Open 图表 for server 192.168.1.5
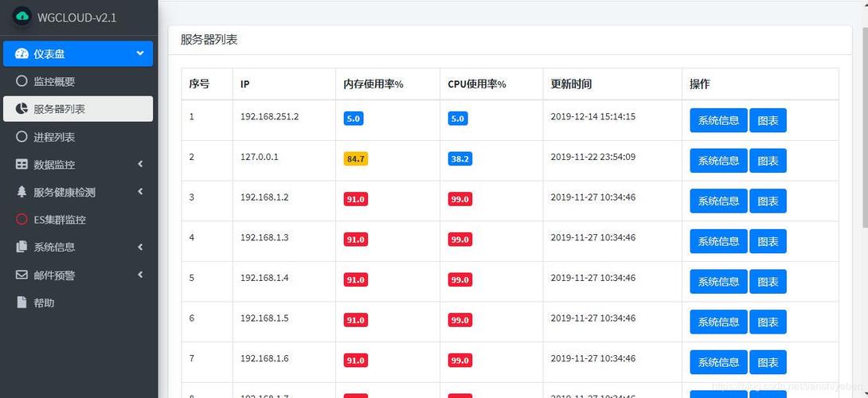The image size is (868, 398). coord(768,322)
